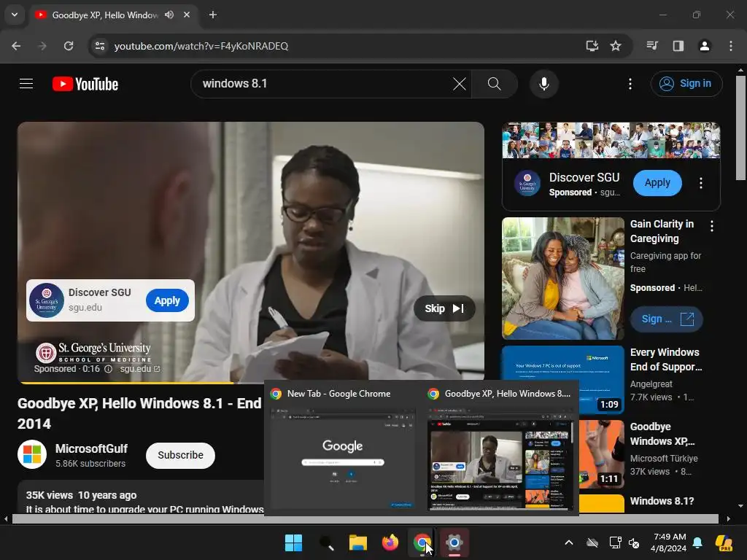Bookmark this page with the star
747x560 pixels.
[x=616, y=46]
